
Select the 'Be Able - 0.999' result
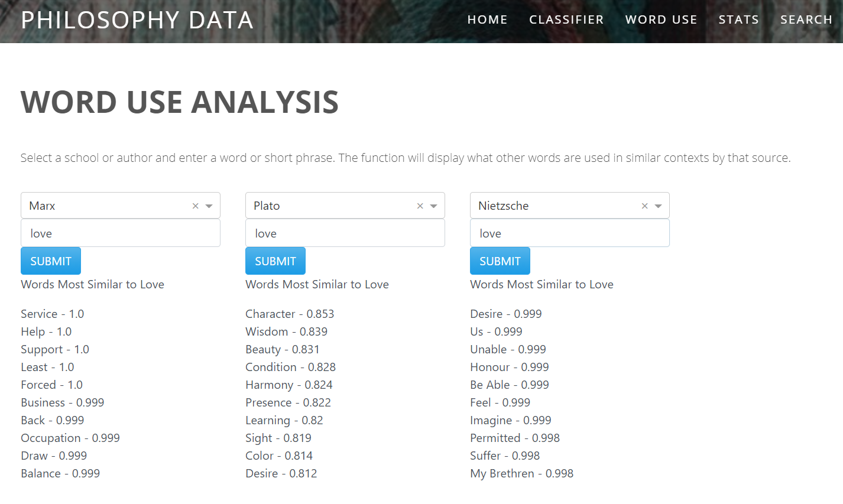point(510,385)
